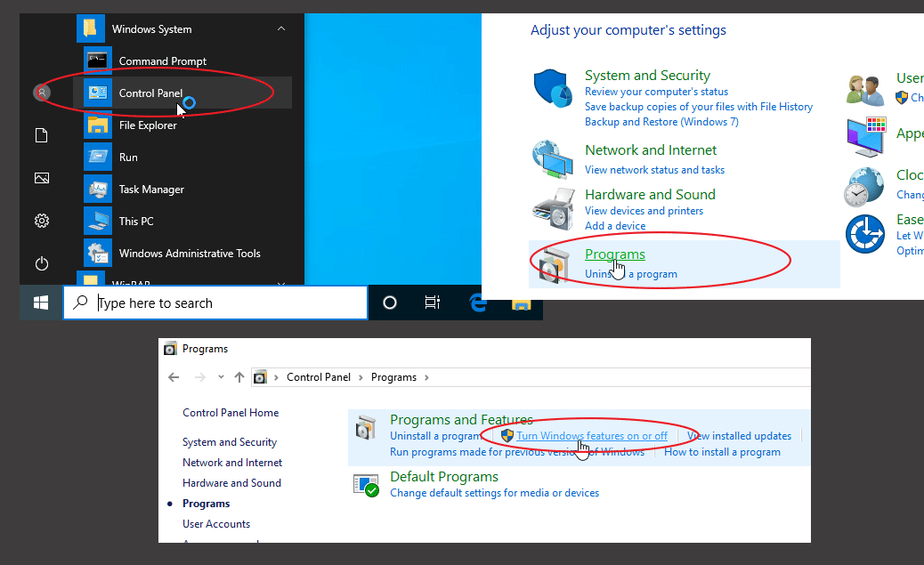
Task: Open recent locations dropdown arrow
Action: pos(221,376)
